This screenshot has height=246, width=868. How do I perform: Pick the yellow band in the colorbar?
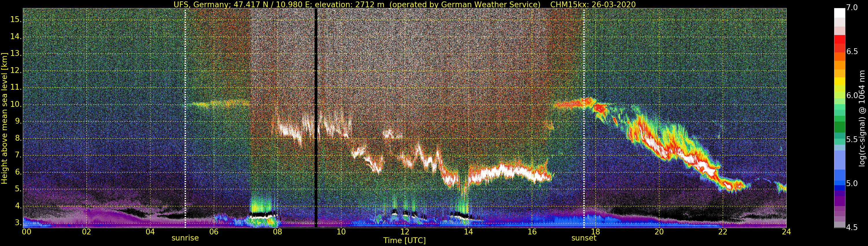839,81
